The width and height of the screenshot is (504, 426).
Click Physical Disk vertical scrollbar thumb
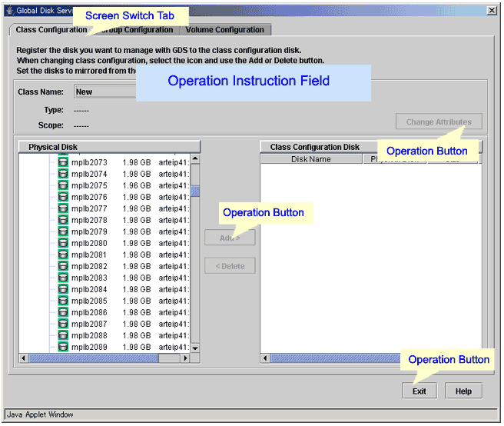[x=195, y=191]
